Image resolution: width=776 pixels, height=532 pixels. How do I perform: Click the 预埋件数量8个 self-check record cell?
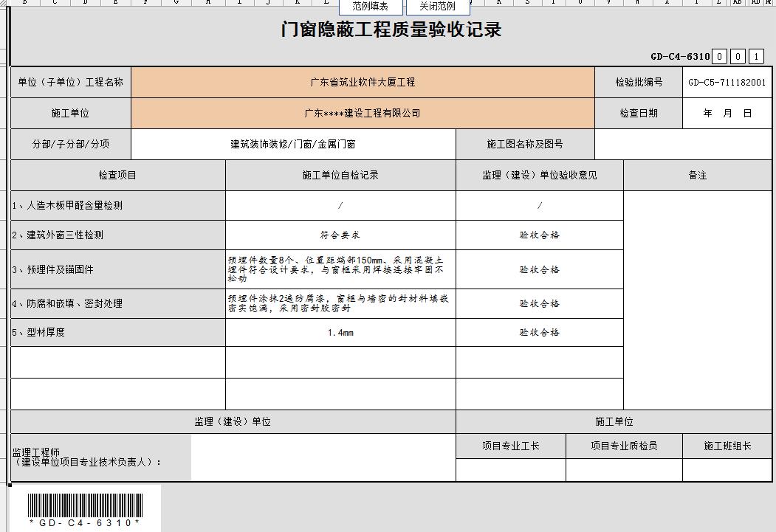pos(340,269)
